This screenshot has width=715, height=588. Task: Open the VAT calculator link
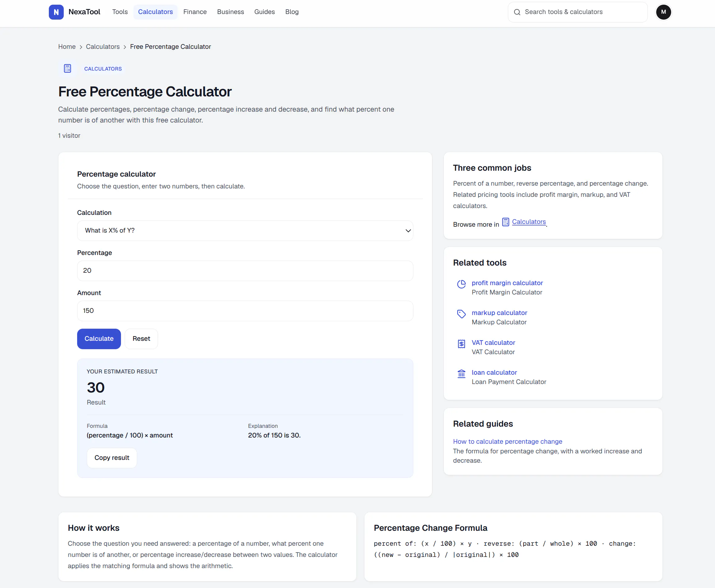pyautogui.click(x=493, y=342)
